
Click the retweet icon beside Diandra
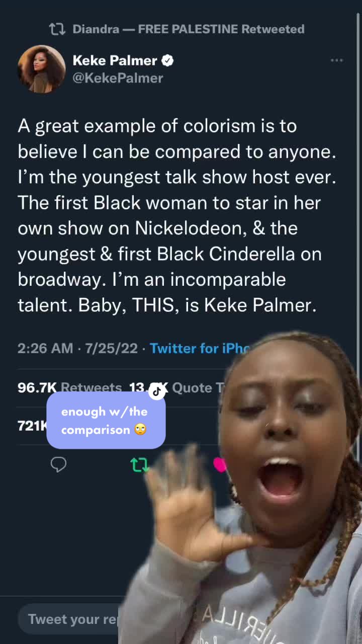click(x=57, y=29)
